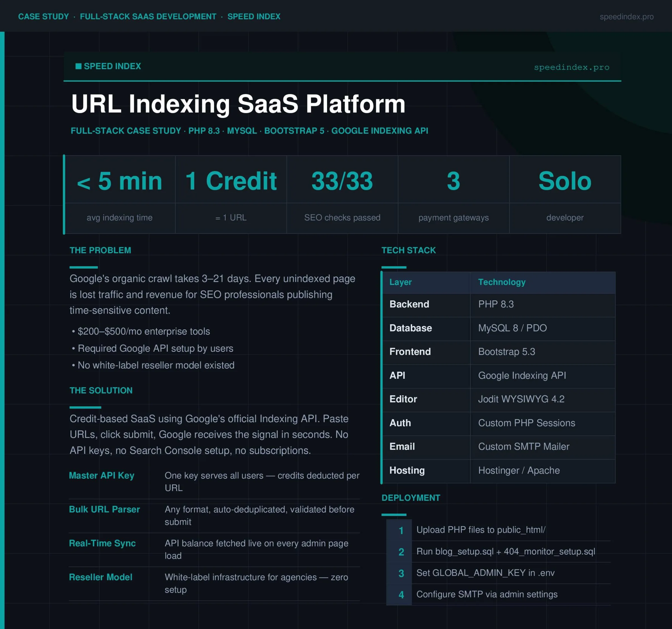
Task: Click the Solo developer stat card
Action: [564, 181]
